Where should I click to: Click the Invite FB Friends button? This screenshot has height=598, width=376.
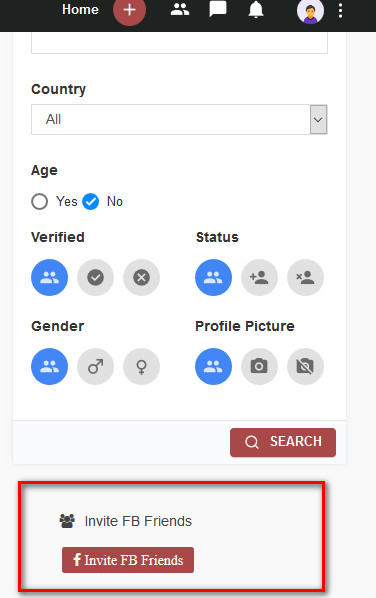coord(128,560)
